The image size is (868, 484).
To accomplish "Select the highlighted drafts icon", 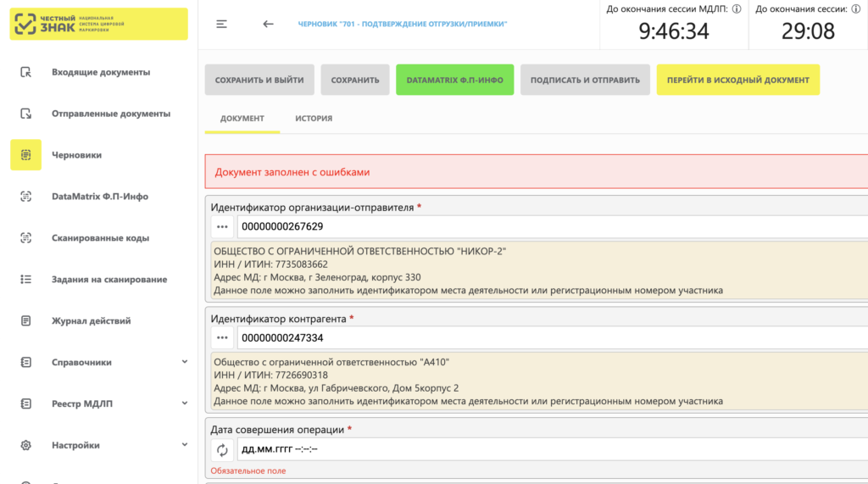I will coord(26,155).
